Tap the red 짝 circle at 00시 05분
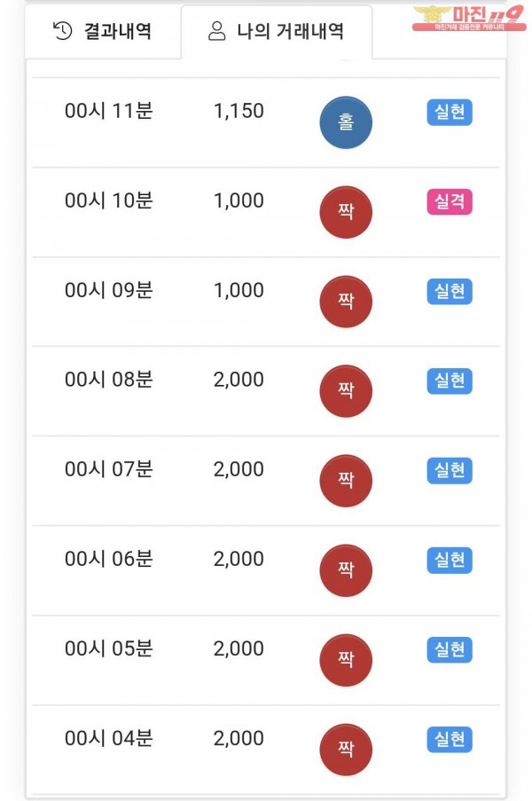The height and width of the screenshot is (801, 532). pos(346,660)
